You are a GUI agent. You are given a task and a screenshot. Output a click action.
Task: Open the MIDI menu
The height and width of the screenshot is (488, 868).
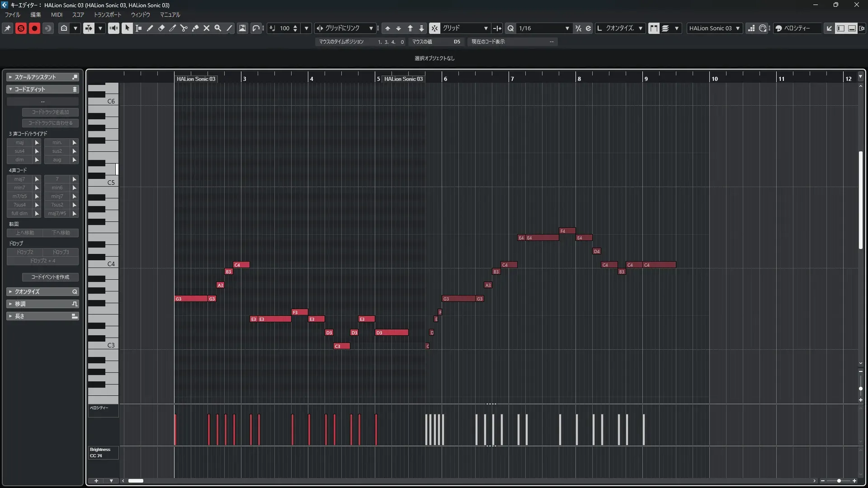click(57, 14)
